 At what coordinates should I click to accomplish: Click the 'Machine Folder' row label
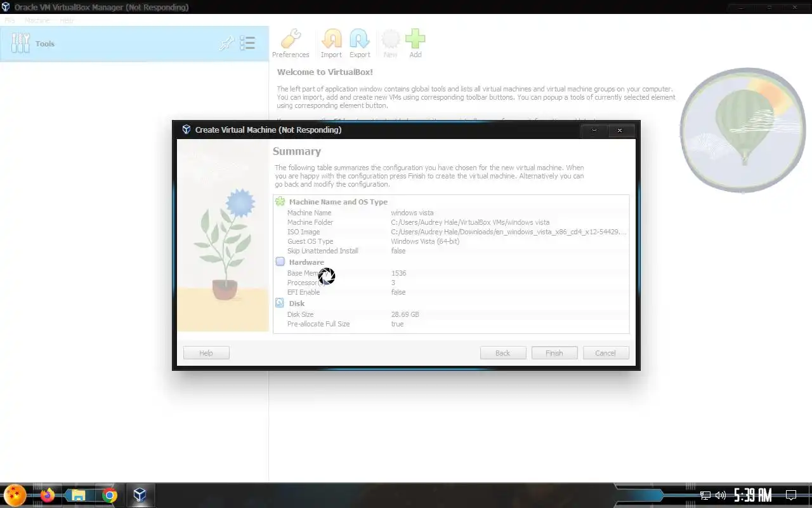pos(310,222)
